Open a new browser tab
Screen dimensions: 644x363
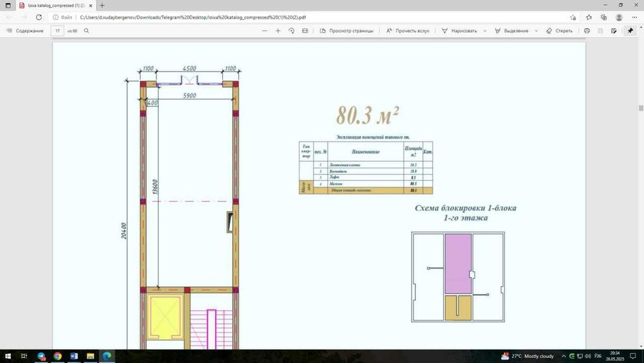pyautogui.click(x=102, y=5)
